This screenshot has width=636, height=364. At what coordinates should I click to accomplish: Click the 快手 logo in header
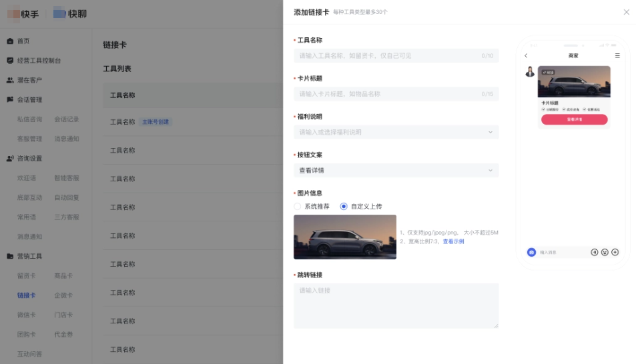(x=23, y=14)
